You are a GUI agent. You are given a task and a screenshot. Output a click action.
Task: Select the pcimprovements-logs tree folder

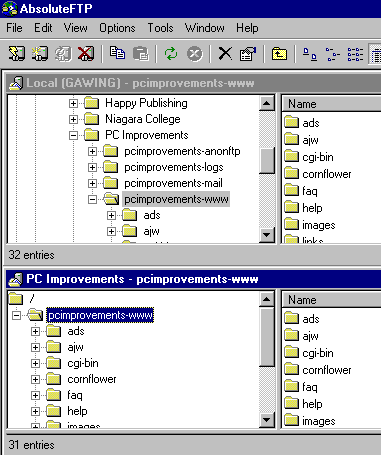click(174, 167)
